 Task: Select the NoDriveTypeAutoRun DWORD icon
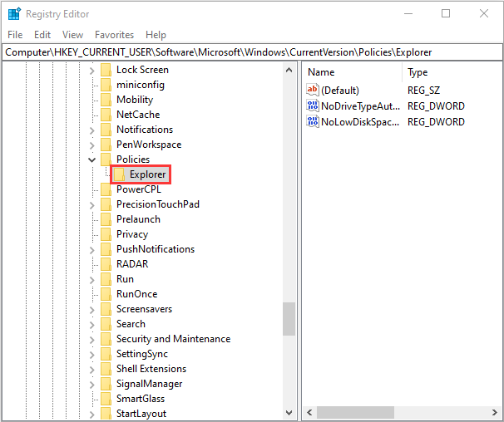(313, 105)
